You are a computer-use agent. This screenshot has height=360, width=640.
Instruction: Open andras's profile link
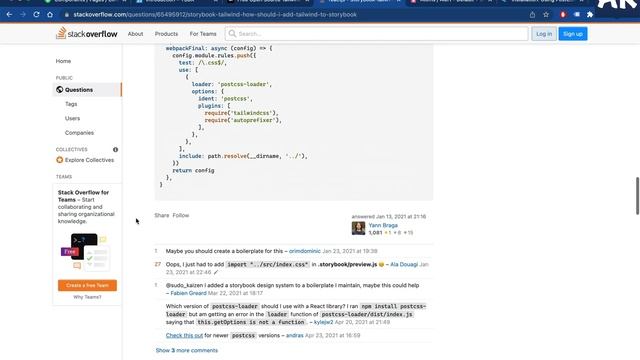294,336
